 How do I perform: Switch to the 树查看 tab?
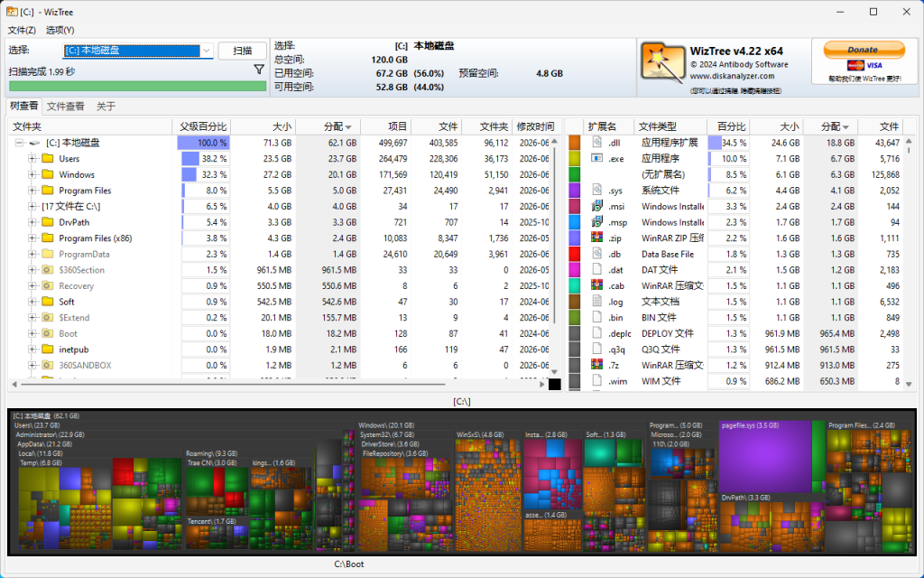click(x=24, y=107)
